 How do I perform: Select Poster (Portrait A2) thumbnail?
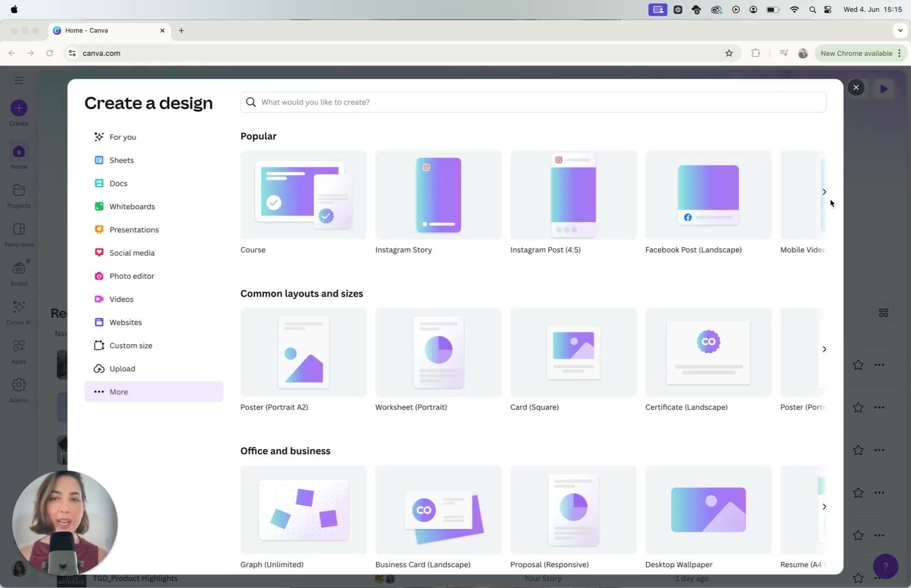click(303, 352)
